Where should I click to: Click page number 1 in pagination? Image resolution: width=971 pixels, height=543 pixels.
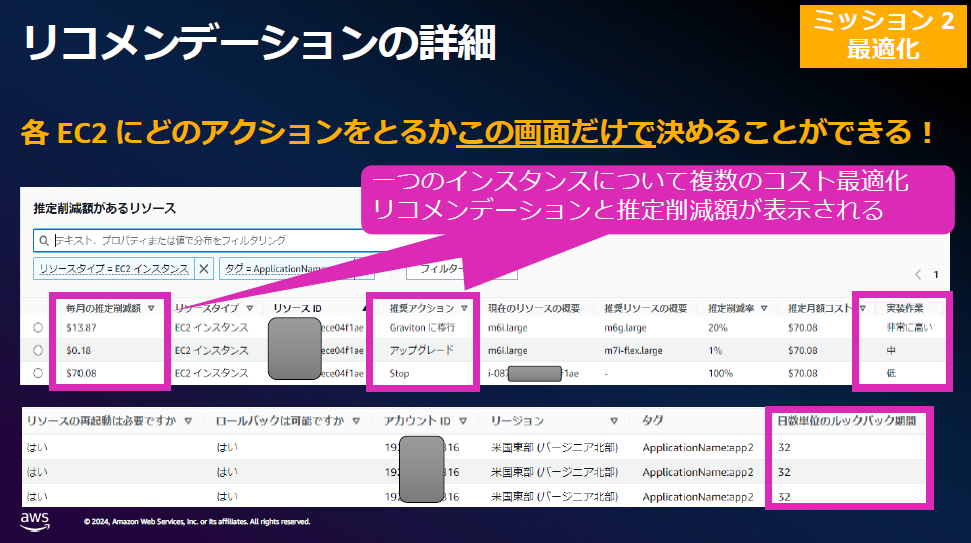point(936,274)
